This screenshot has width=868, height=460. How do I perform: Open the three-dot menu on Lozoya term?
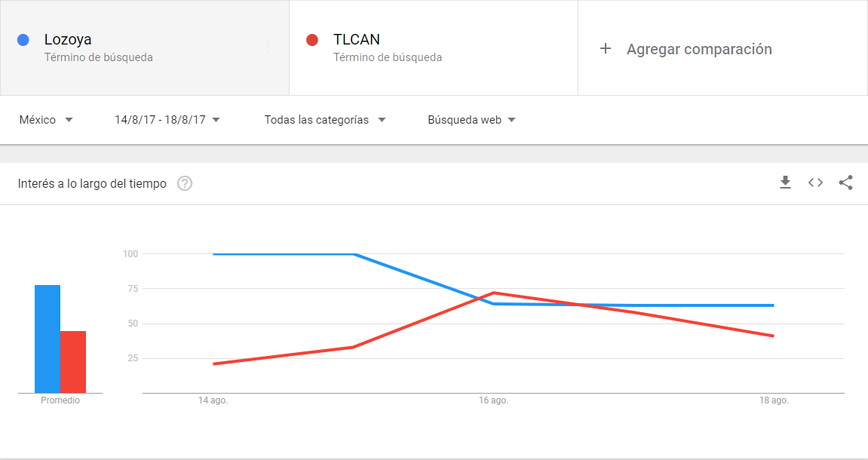point(268,47)
